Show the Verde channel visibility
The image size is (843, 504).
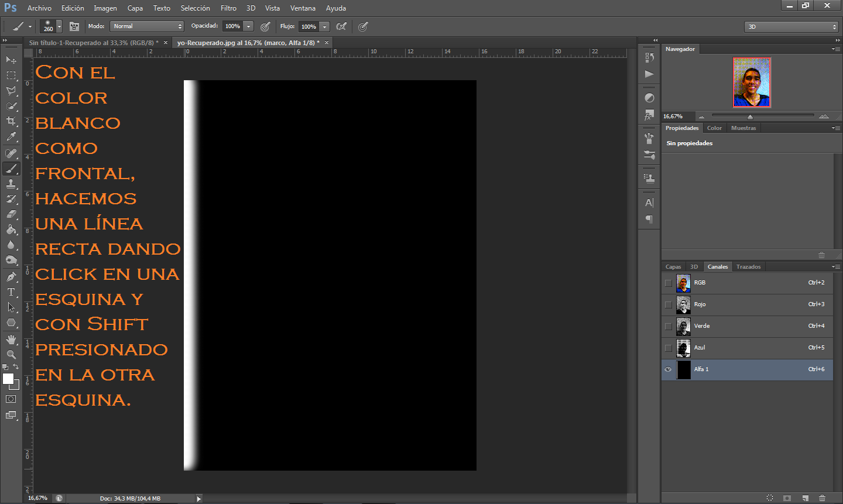click(x=668, y=326)
